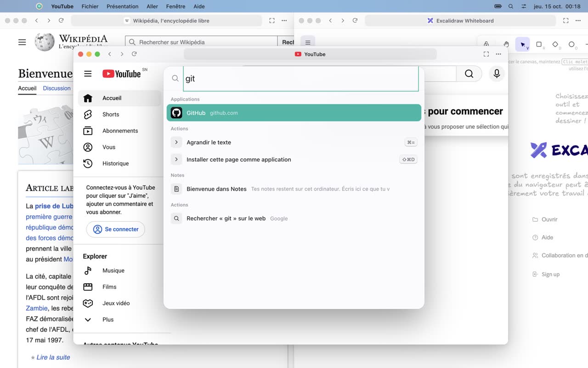
Task: Open Musique in Explorer section
Action: 119,270
